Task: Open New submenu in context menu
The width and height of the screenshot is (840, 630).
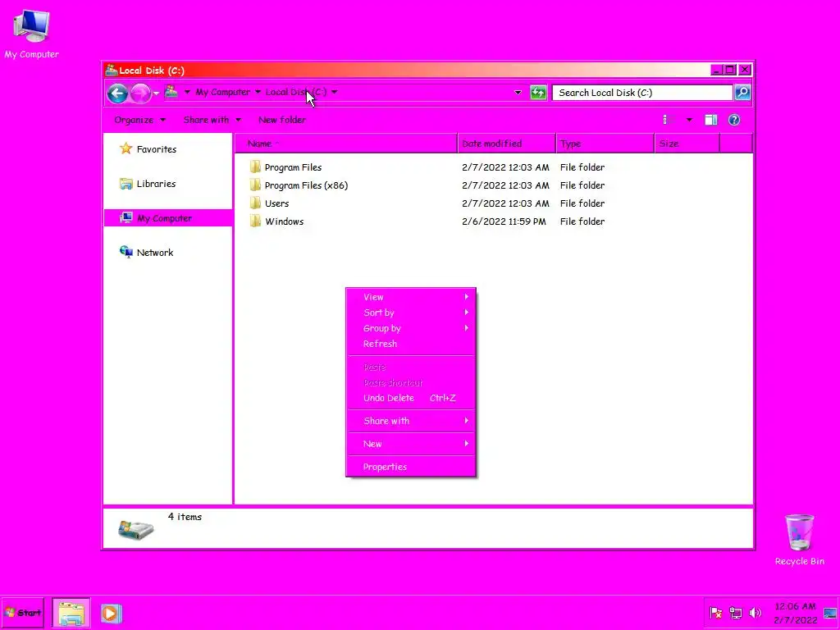Action: [411, 444]
